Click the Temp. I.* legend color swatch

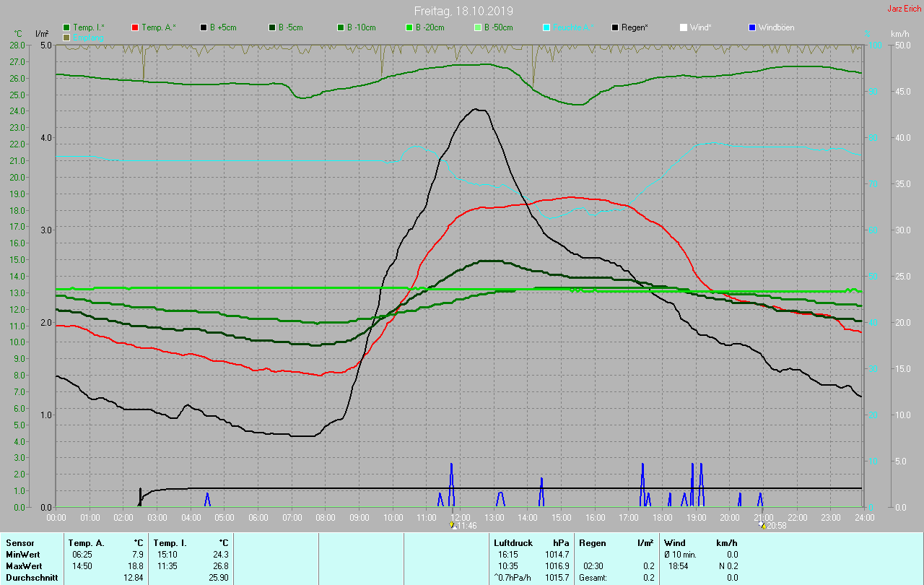67,27
